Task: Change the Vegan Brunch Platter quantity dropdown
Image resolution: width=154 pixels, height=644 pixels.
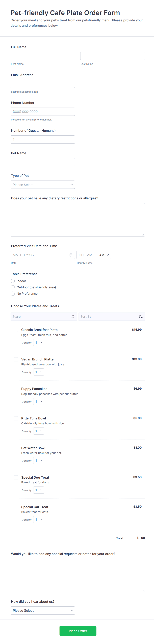Action: [x=38, y=372]
